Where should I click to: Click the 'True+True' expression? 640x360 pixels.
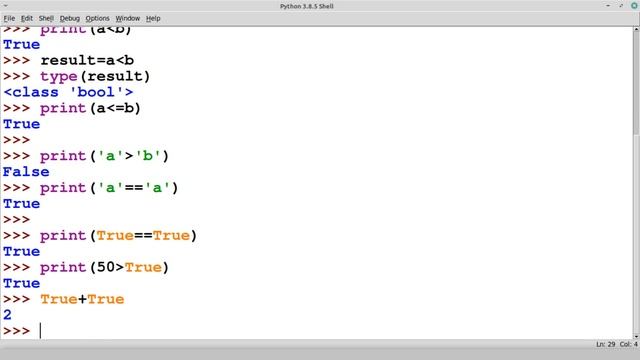coord(82,299)
